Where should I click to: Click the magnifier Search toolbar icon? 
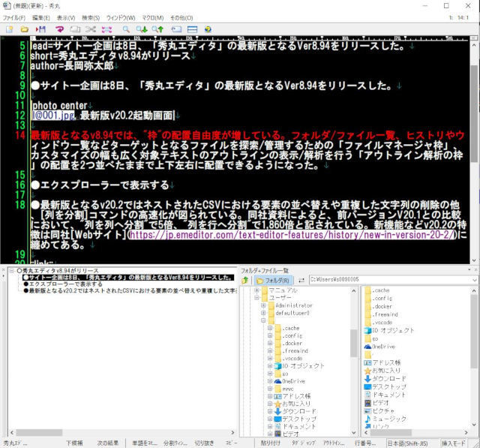126,29
